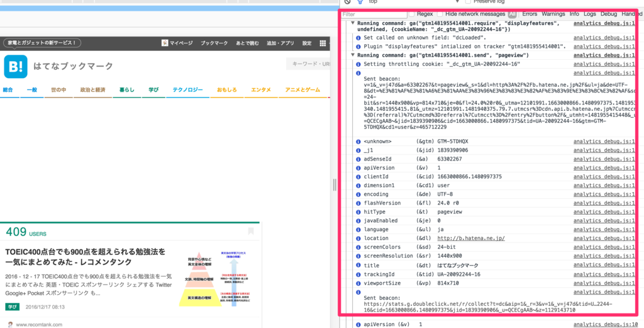Click info icon on language row
The height and width of the screenshot is (328, 644).
358,230
